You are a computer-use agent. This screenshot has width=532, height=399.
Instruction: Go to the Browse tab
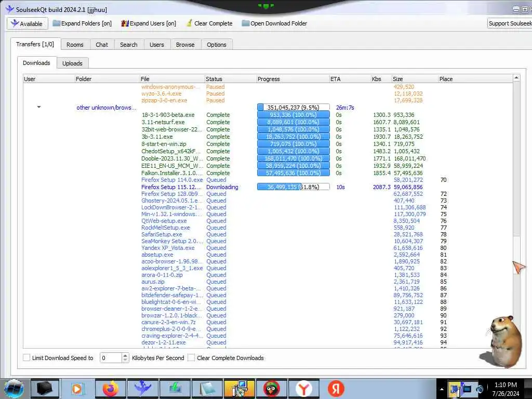(185, 45)
